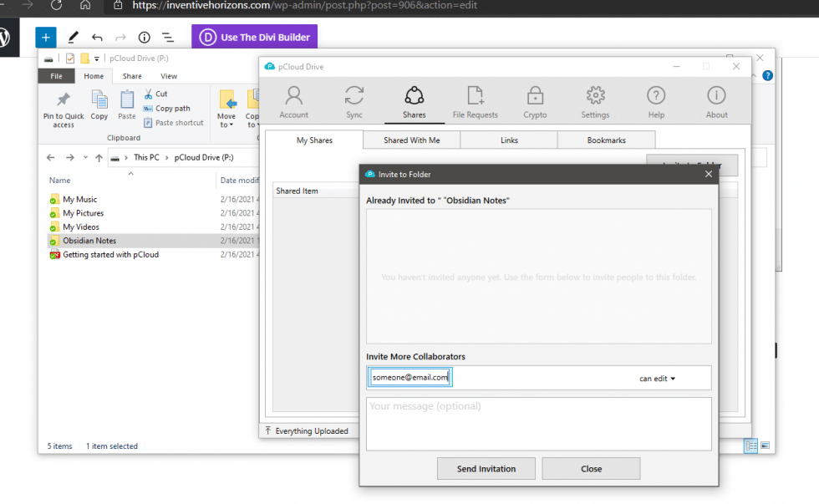Switch to the Bookmarks tab

click(606, 140)
